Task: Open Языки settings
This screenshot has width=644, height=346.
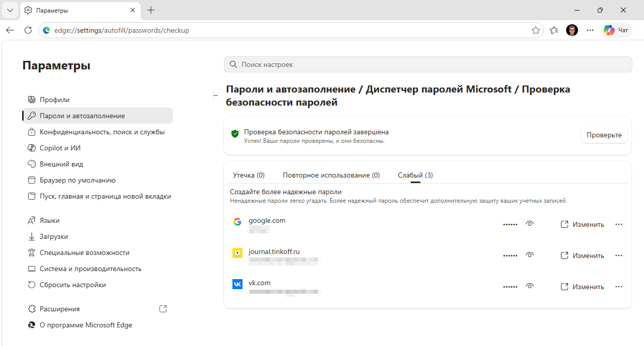Action: [x=98, y=220]
